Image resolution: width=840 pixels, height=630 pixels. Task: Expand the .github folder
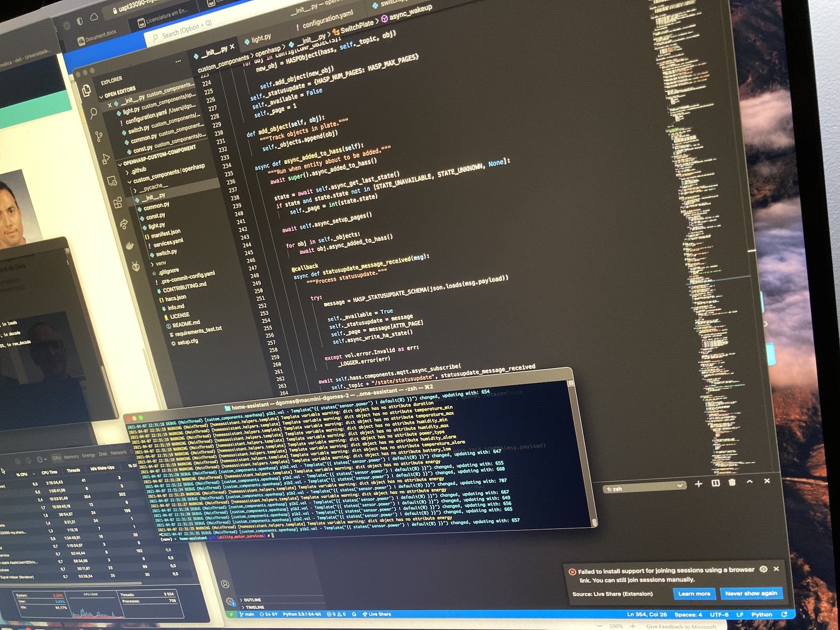click(x=139, y=170)
